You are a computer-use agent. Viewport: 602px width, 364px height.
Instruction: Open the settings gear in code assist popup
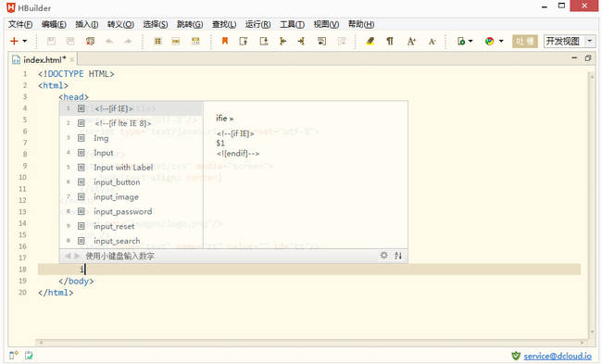383,256
